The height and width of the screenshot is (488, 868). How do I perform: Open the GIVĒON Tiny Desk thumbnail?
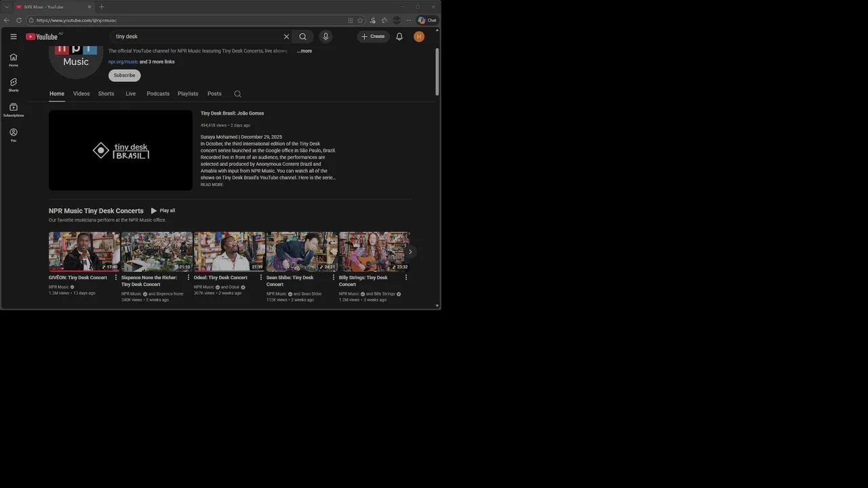coord(84,251)
